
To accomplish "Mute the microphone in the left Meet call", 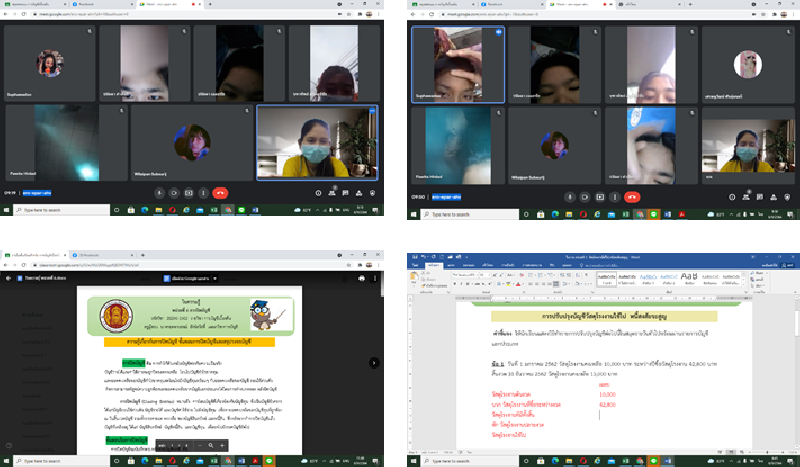I will [159, 192].
